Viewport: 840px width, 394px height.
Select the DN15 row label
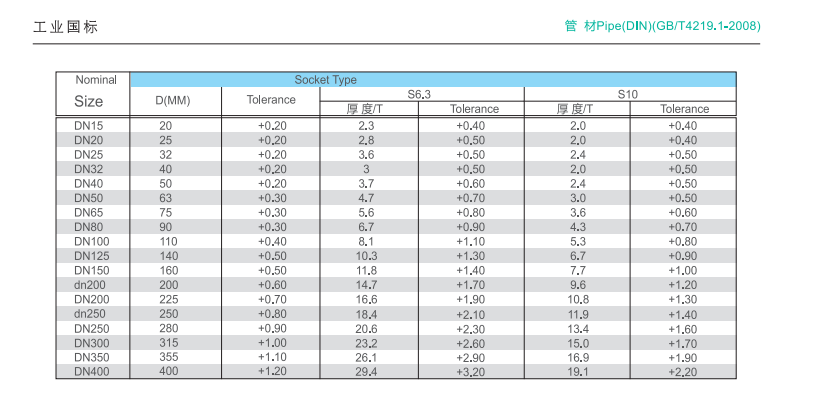(88, 126)
